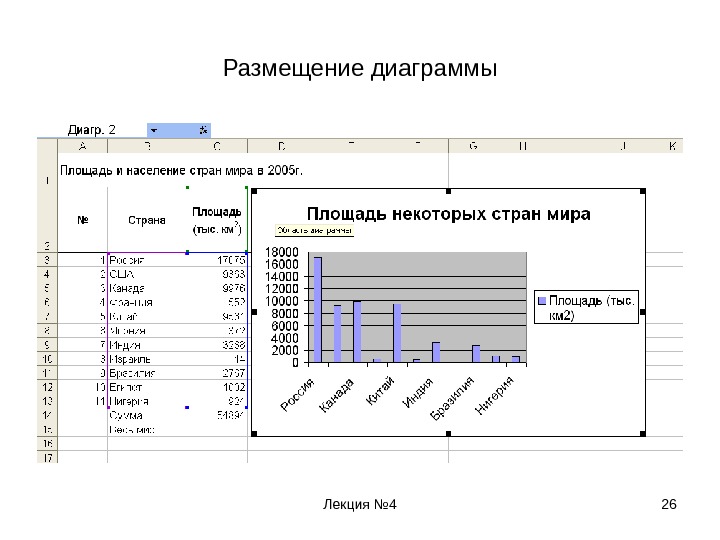Screen dimensions: 720x540
Task: Select the Россия bar in chart
Action: [317, 309]
